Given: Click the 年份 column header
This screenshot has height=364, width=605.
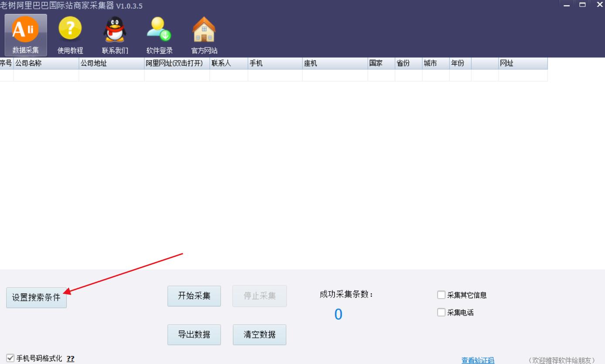Looking at the screenshot, I should pyautogui.click(x=460, y=64).
